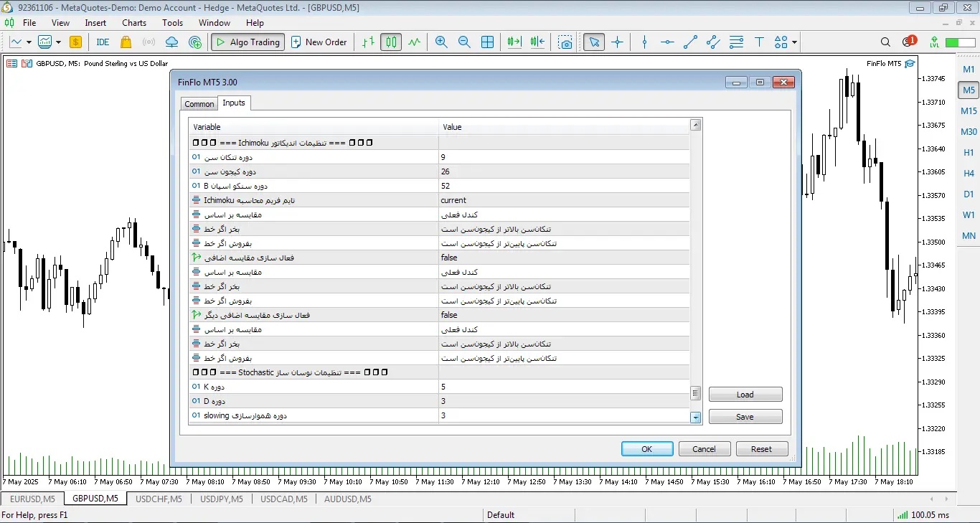
Task: Open account notifications icon with badge
Action: click(x=909, y=42)
